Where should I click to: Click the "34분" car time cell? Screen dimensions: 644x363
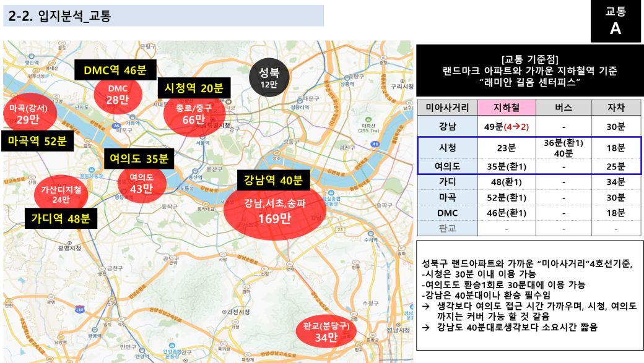coord(616,182)
